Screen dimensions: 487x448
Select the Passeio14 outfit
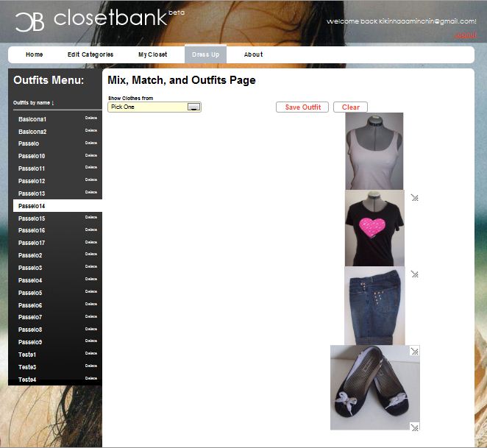(x=57, y=206)
